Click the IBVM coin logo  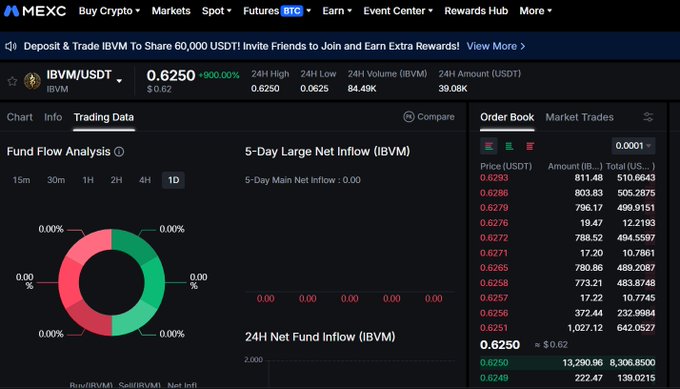pyautogui.click(x=32, y=81)
